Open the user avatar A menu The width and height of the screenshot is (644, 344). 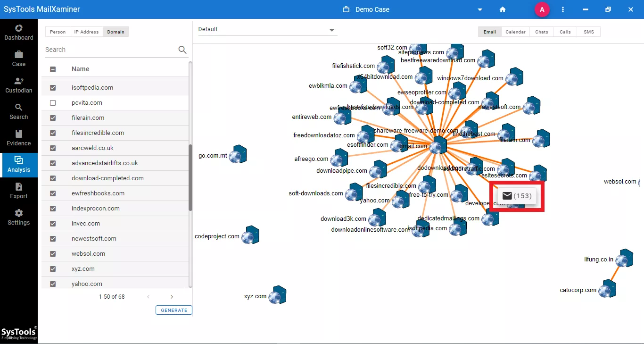pyautogui.click(x=542, y=9)
